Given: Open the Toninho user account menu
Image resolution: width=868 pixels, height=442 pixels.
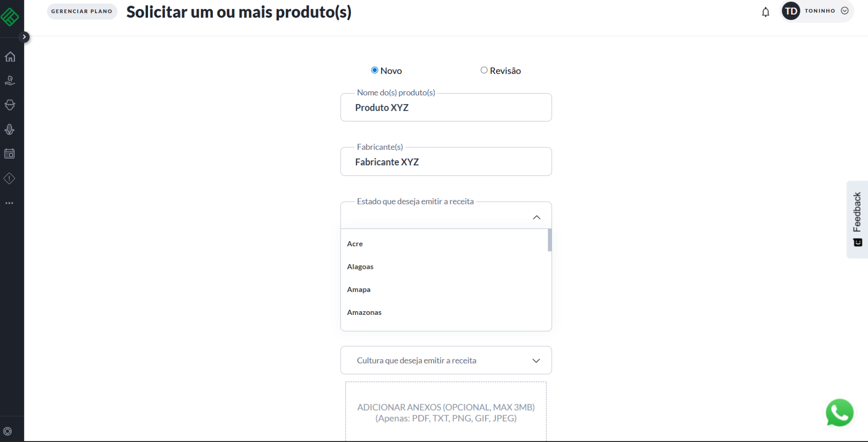Looking at the screenshot, I should click(816, 11).
